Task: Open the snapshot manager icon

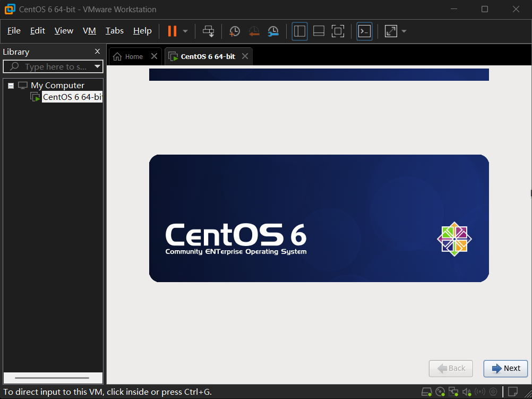Action: 273,31
